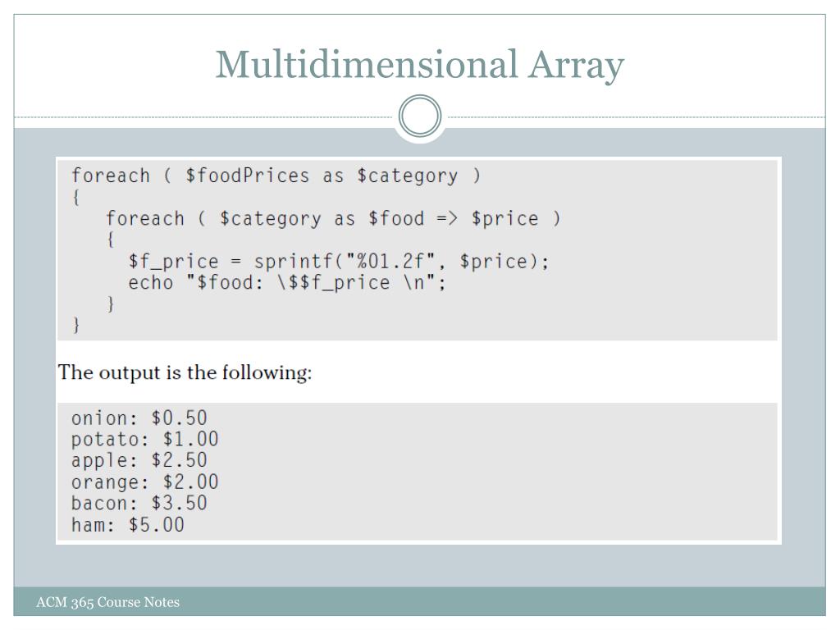
Task: Click the Multidimensional Array slide title
Action: (x=419, y=66)
